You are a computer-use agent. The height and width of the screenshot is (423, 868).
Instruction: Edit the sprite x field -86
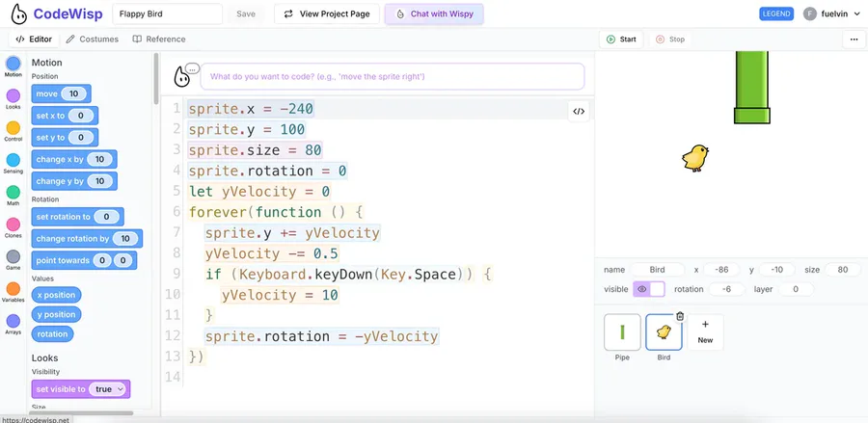(721, 270)
